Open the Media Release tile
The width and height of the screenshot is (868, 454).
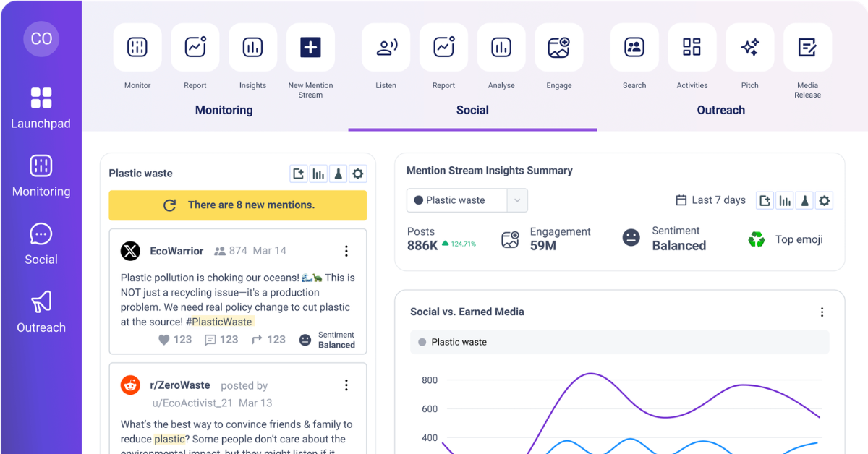click(807, 48)
